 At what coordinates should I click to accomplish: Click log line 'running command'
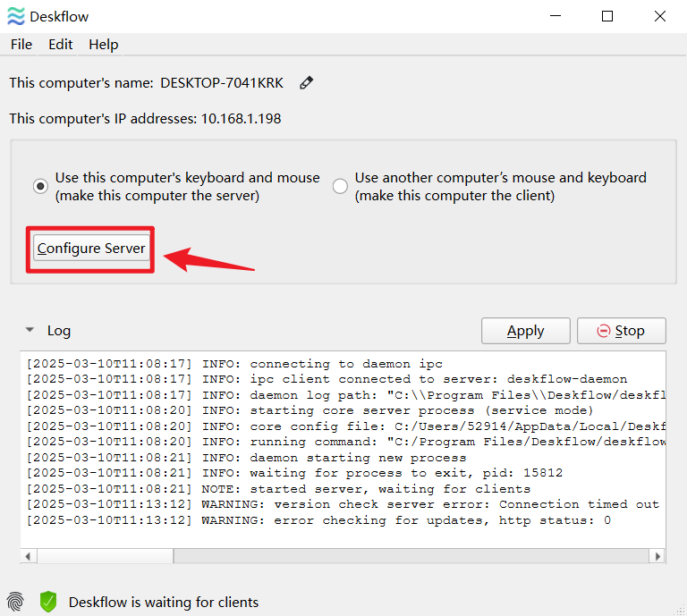pos(346,442)
